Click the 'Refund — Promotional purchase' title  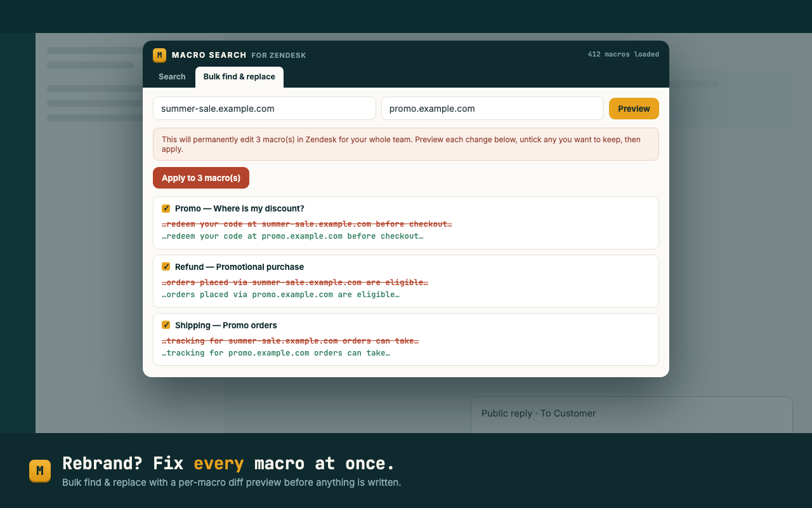(239, 267)
